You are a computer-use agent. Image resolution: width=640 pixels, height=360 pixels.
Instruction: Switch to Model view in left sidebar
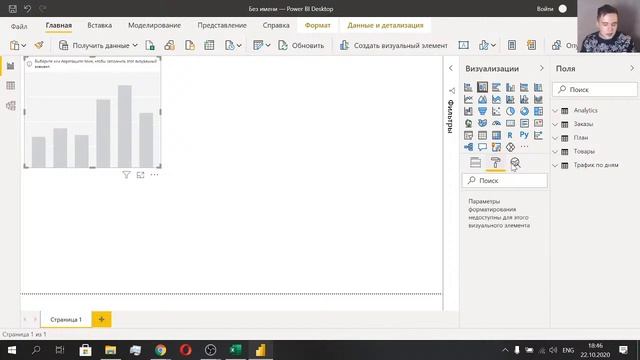click(11, 106)
